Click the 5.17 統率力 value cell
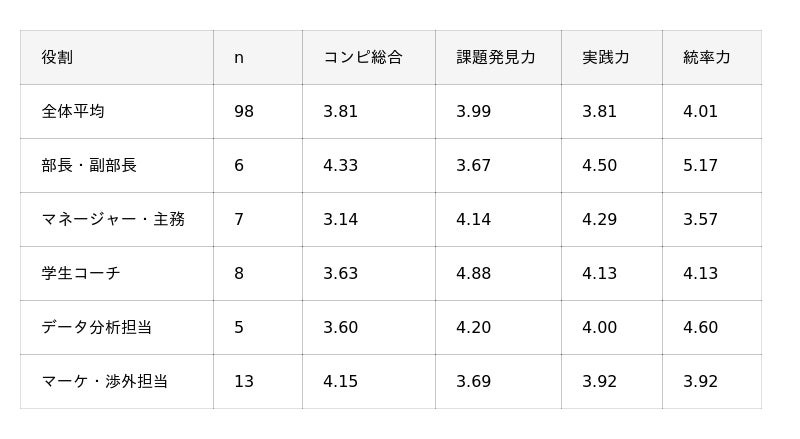This screenshot has height=439, width=800. [701, 165]
